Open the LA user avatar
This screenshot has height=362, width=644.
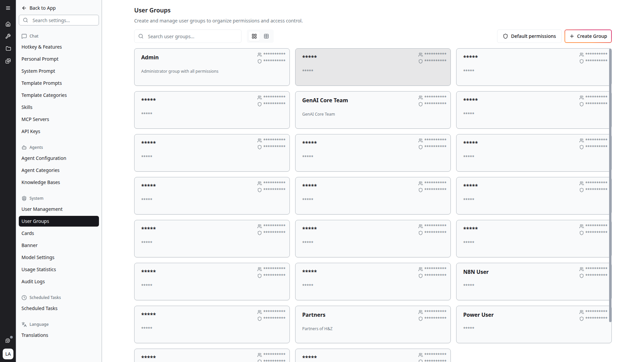[x=8, y=354]
